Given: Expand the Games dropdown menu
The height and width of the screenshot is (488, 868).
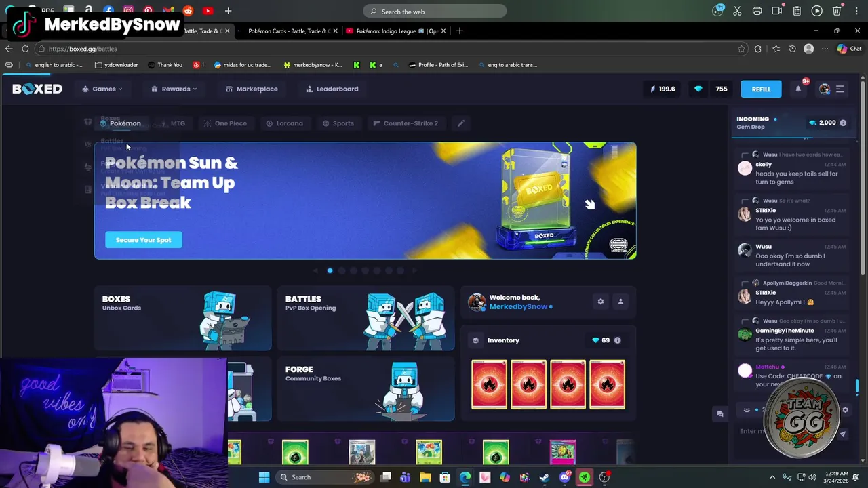Looking at the screenshot, I should pyautogui.click(x=102, y=89).
